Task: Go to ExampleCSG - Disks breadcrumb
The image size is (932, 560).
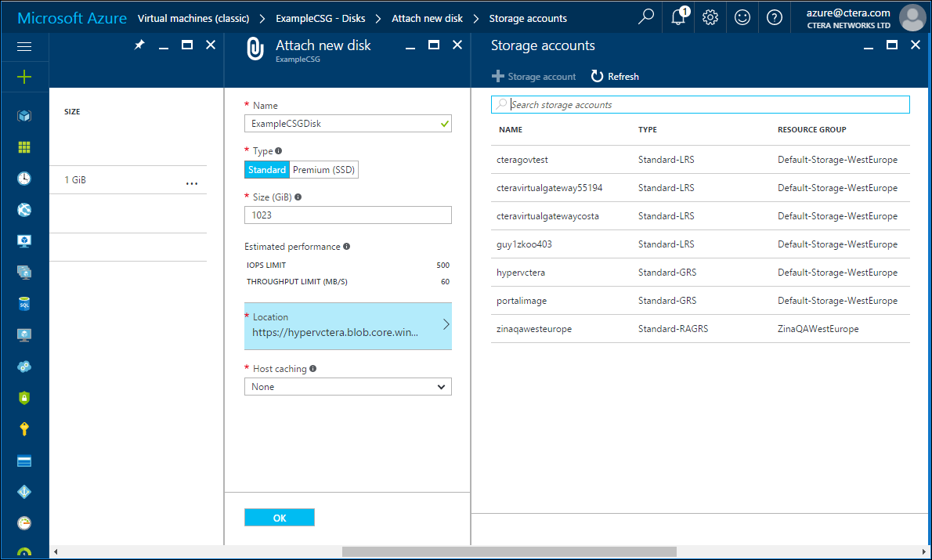Action: (320, 19)
